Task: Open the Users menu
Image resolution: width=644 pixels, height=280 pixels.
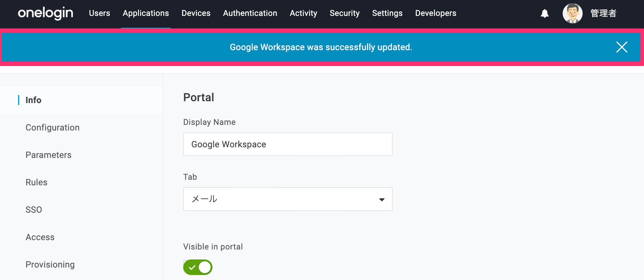Action: point(99,13)
